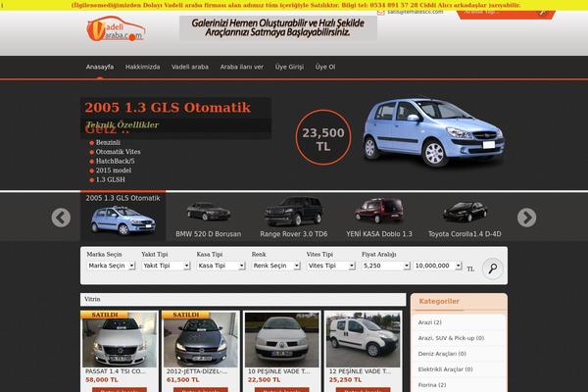Click the Teknik Özellikler subtitle
Image resolution: width=588 pixels, height=392 pixels.
click(122, 124)
